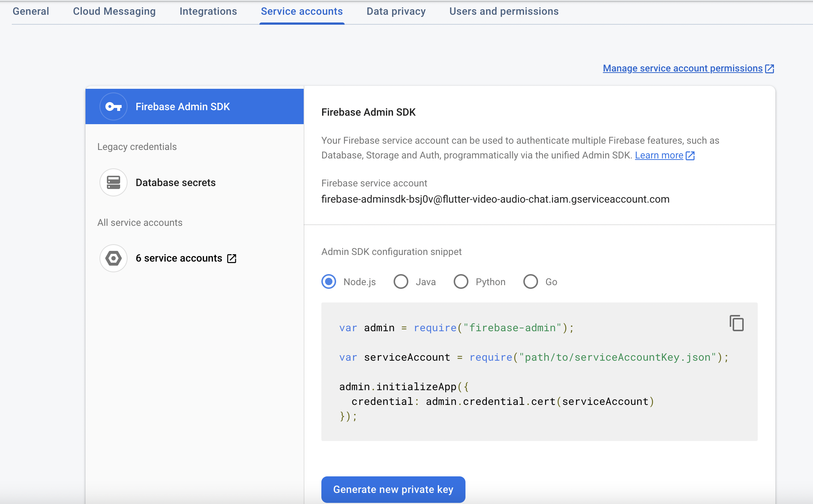Click the Firebase service account label

coord(374,183)
